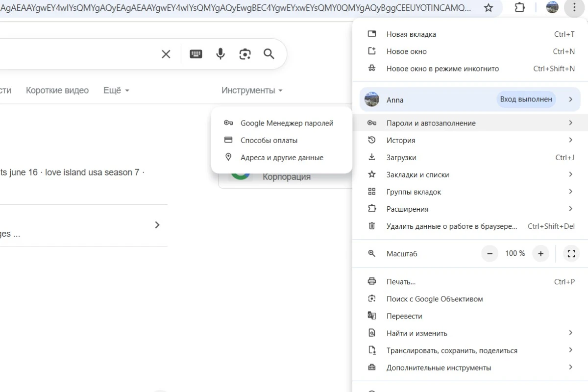Expand Транслировать, сохранить, поделиться submenu arrow
588x392 pixels.
click(x=570, y=350)
